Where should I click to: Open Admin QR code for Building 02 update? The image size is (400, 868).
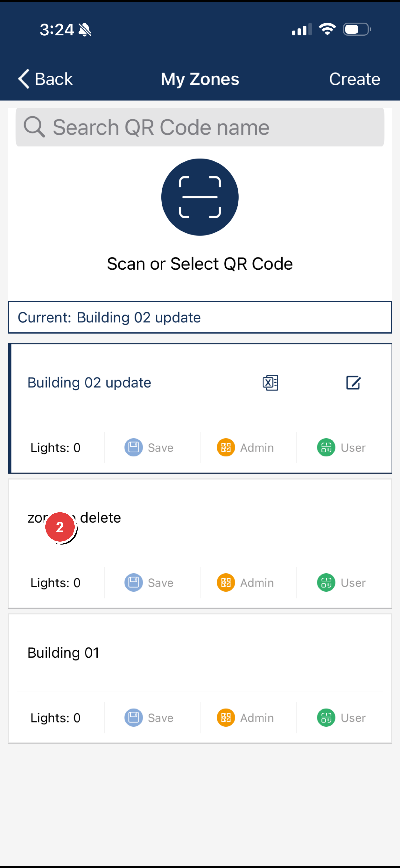click(x=226, y=447)
